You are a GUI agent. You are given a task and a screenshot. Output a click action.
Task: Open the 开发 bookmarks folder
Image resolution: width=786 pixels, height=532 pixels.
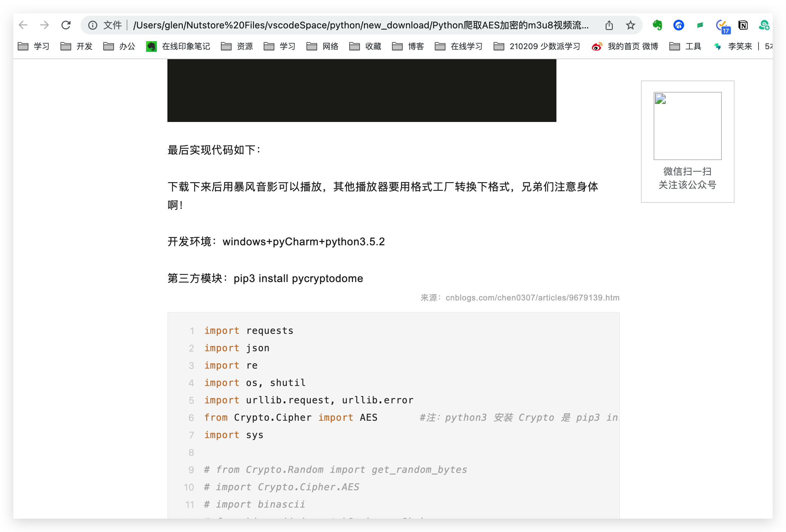tap(77, 46)
